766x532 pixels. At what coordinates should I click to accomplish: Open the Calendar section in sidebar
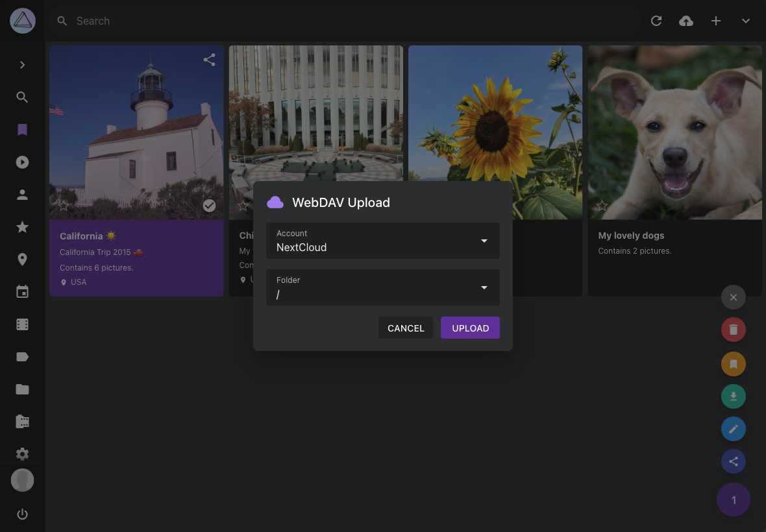coord(22,291)
